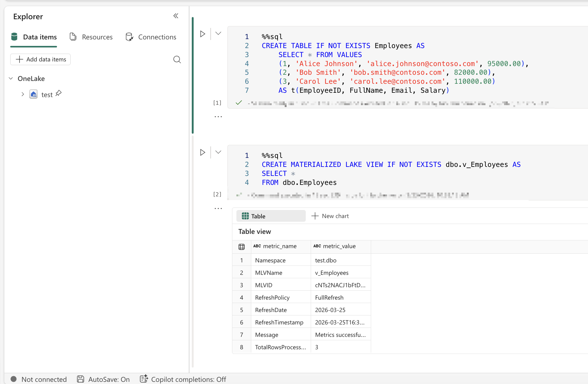Click Add data items button

coord(41,59)
